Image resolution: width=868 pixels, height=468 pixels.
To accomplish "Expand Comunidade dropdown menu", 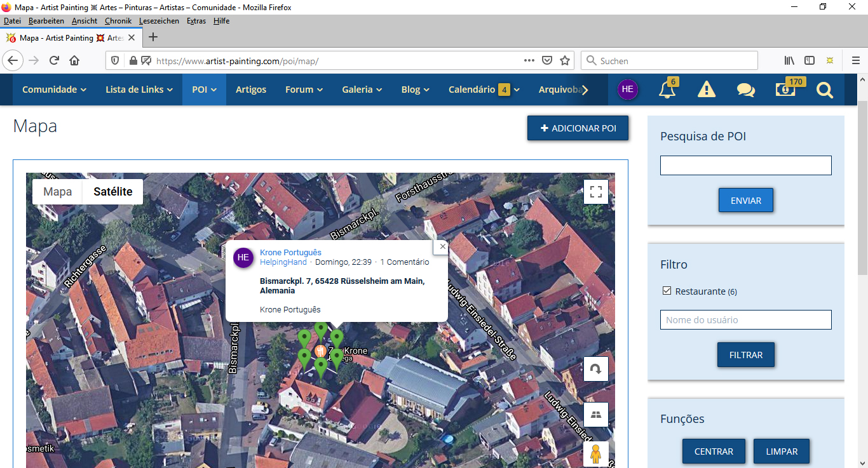I will 55,90.
